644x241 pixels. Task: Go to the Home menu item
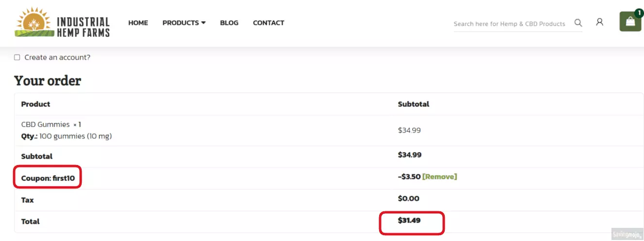[x=138, y=23]
